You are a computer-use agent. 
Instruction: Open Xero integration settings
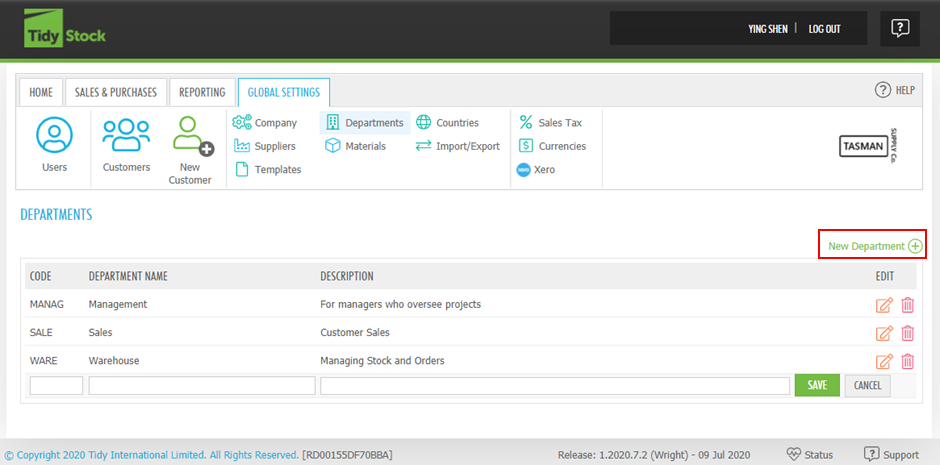pyautogui.click(x=536, y=170)
